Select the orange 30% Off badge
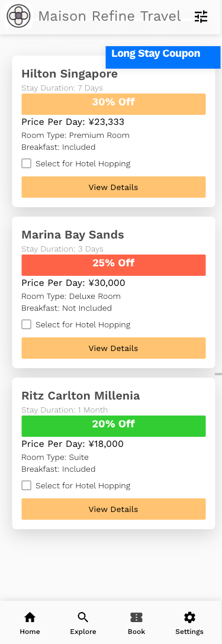The height and width of the screenshot is (644, 222). (x=114, y=104)
